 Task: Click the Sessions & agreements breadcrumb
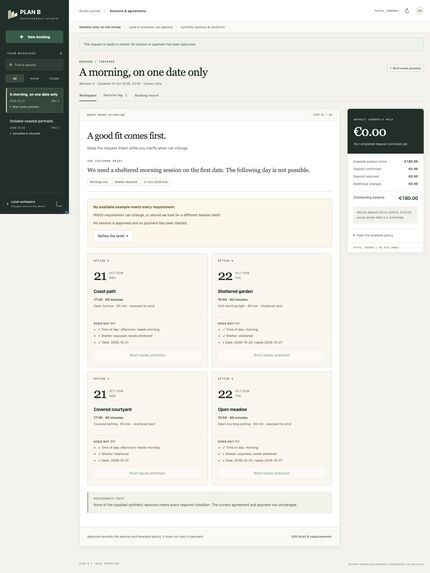128,11
